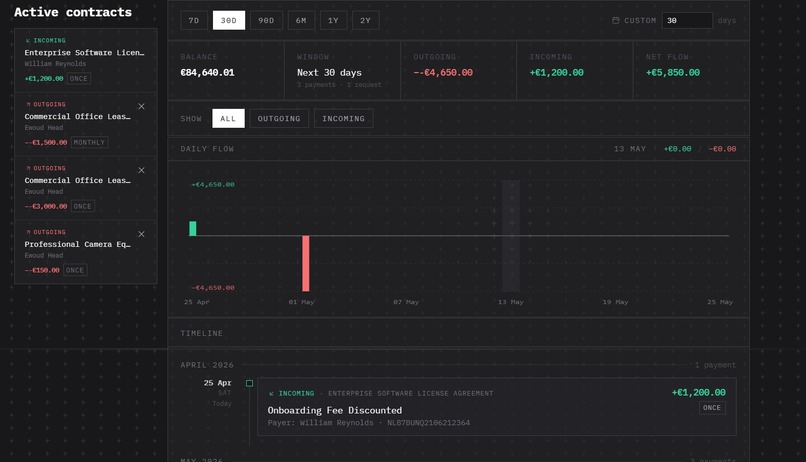Filter chart to OUTGOING only
Screen dimensions: 806x462
279,119
